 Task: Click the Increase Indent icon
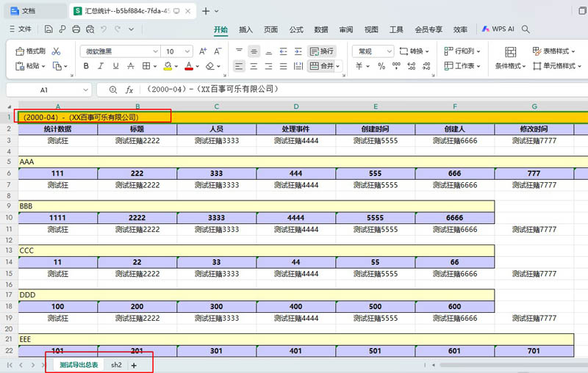coord(298,51)
